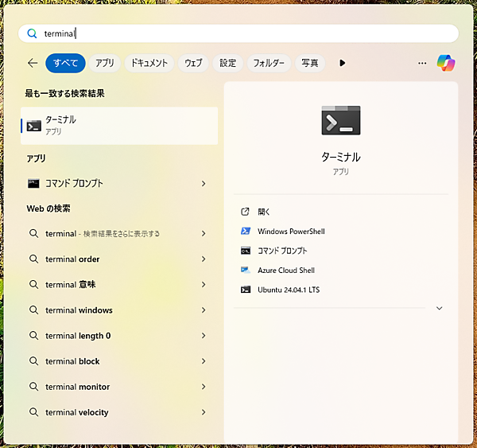The image size is (477, 448).
Task: Switch to the ドキュメント filter tab
Action: (149, 63)
